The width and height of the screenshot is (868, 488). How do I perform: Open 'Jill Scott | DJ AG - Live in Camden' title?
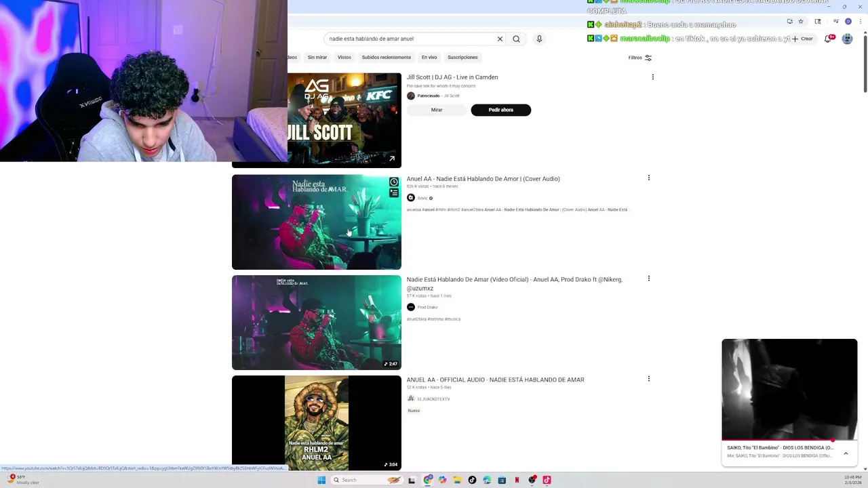[452, 77]
